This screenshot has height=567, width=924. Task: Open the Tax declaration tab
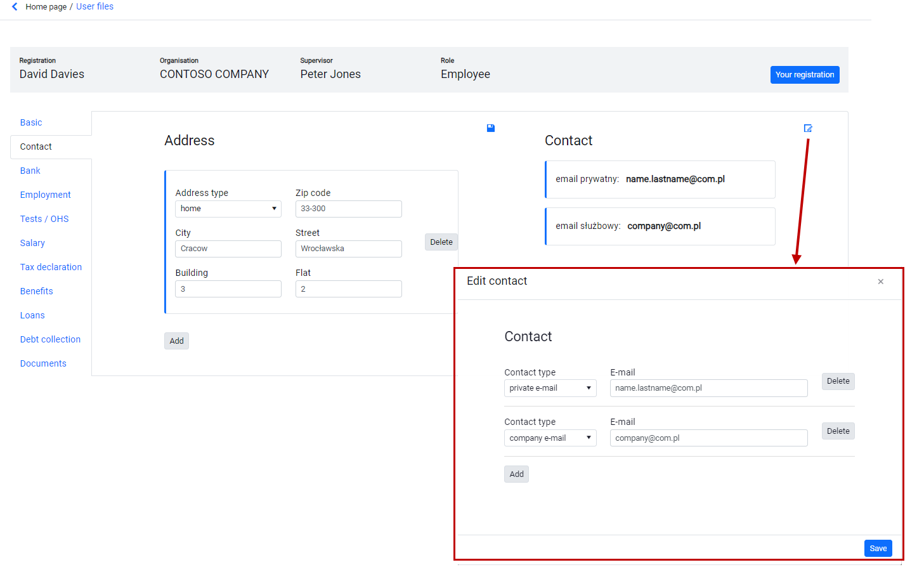(51, 267)
